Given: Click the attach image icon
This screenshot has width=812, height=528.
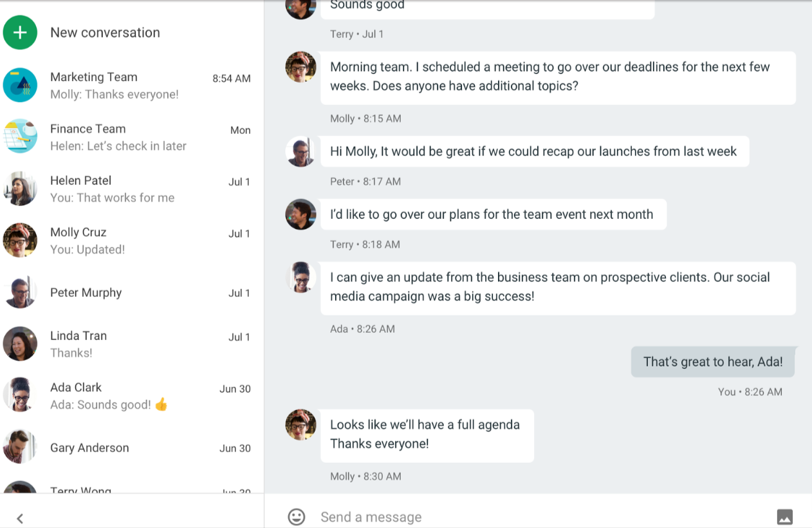Looking at the screenshot, I should [x=784, y=516].
